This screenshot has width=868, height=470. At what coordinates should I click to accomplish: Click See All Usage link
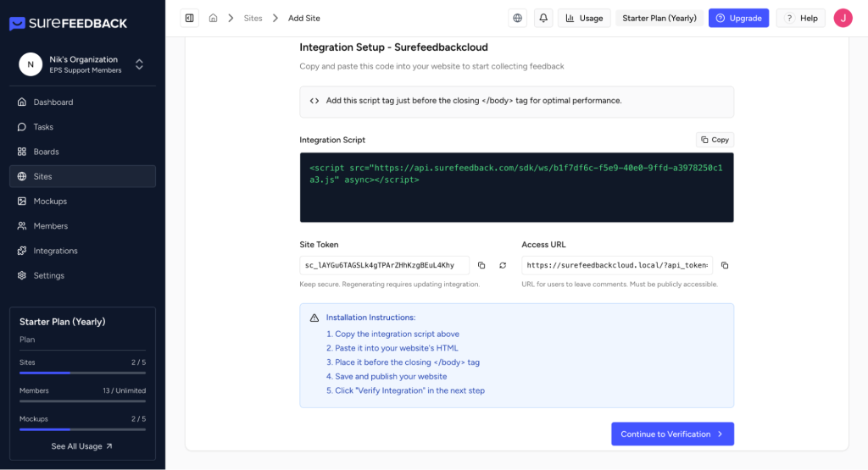[x=81, y=446]
